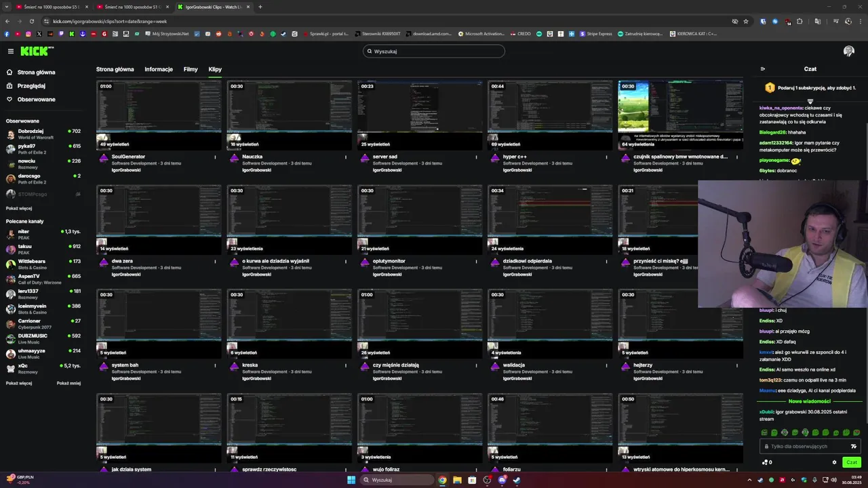Collapse the chat panel using the arrow icon
868x488 pixels.
[x=763, y=68]
